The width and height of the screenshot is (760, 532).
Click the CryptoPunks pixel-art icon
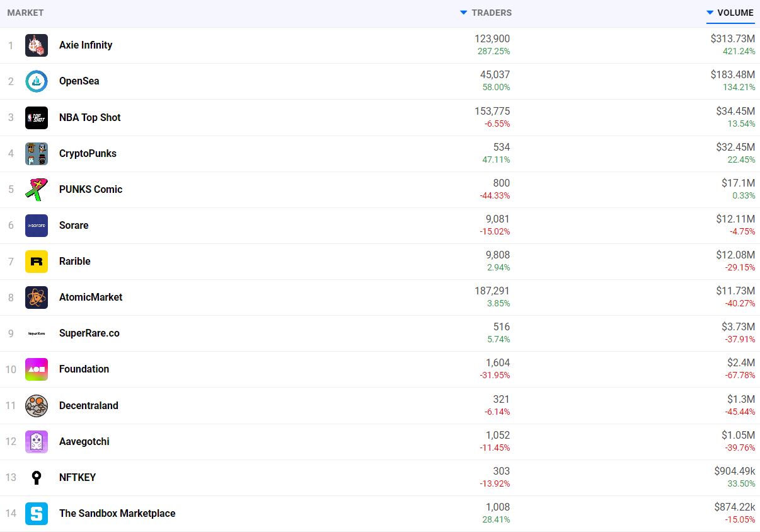(37, 154)
